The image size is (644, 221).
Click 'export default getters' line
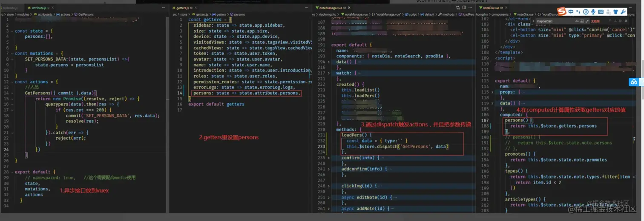pos(216,104)
